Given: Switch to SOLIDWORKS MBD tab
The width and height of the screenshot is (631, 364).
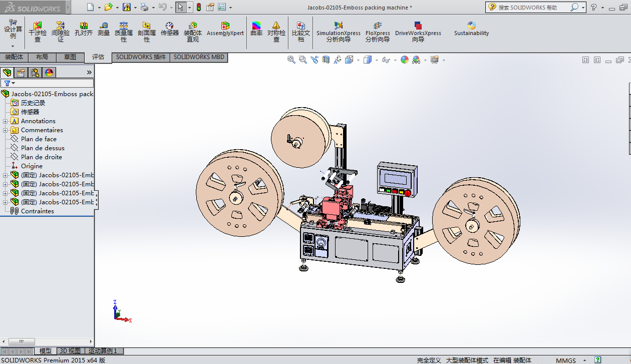Looking at the screenshot, I should (199, 57).
